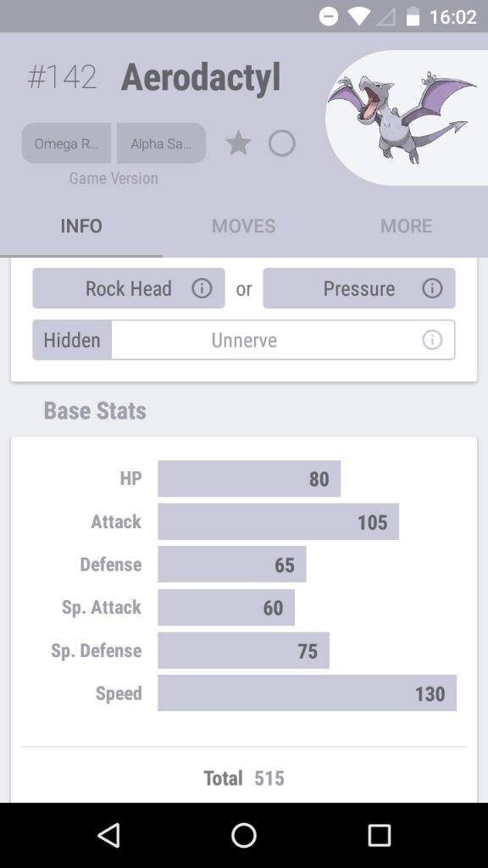488x868 pixels.
Task: Tap the Wi-Fi status bar icon
Action: [x=359, y=17]
